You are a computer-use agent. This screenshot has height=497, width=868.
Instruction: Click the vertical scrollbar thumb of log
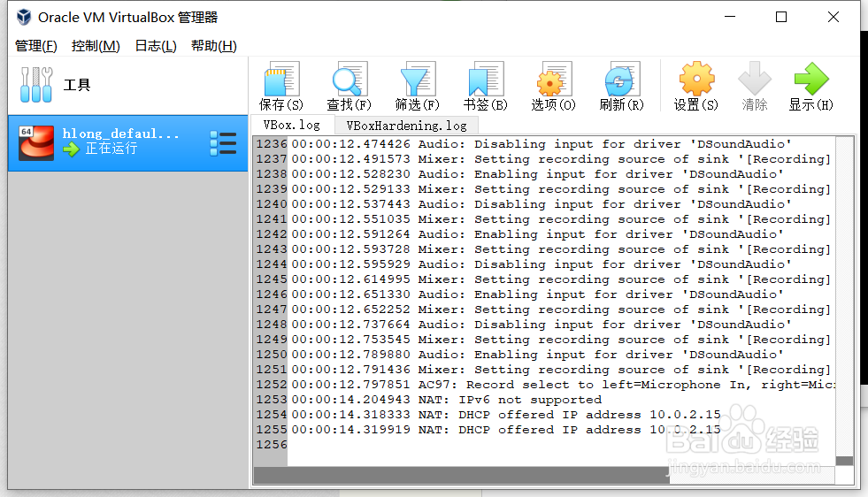pyautogui.click(x=844, y=461)
